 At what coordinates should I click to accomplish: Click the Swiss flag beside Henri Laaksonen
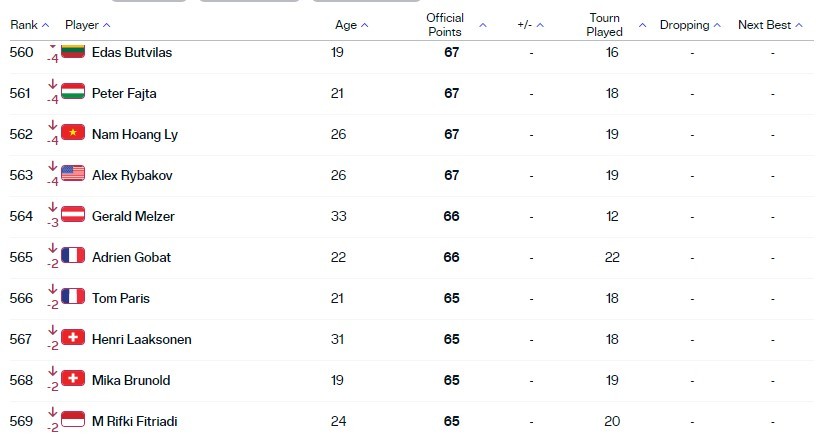73,337
